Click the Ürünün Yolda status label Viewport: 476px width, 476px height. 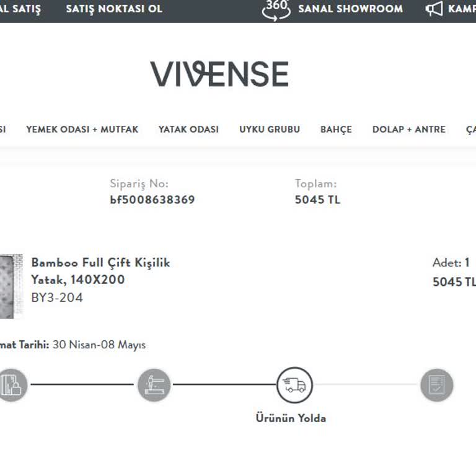(x=291, y=418)
